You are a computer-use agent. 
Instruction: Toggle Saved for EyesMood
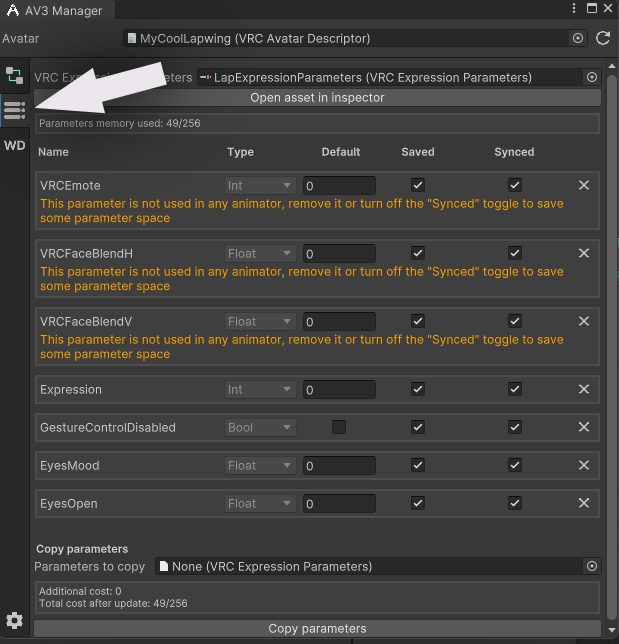418,465
